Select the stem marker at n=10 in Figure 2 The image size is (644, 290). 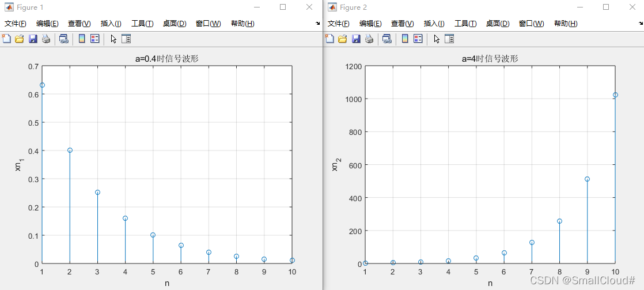[x=615, y=95]
